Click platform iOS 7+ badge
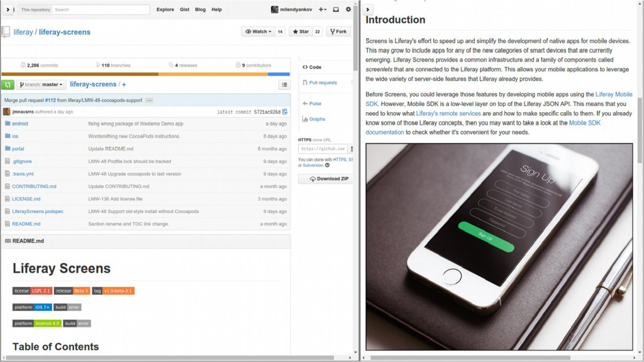644x362 pixels. click(x=32, y=307)
